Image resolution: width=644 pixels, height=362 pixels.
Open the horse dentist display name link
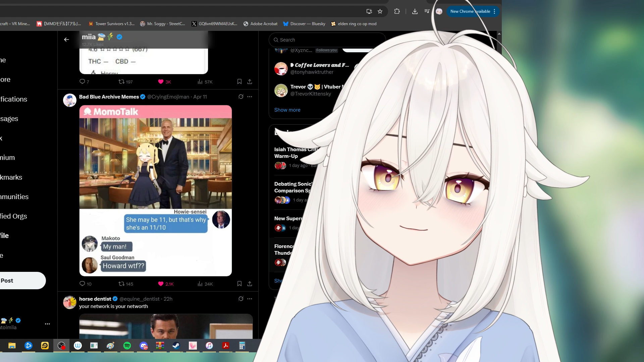(x=95, y=299)
